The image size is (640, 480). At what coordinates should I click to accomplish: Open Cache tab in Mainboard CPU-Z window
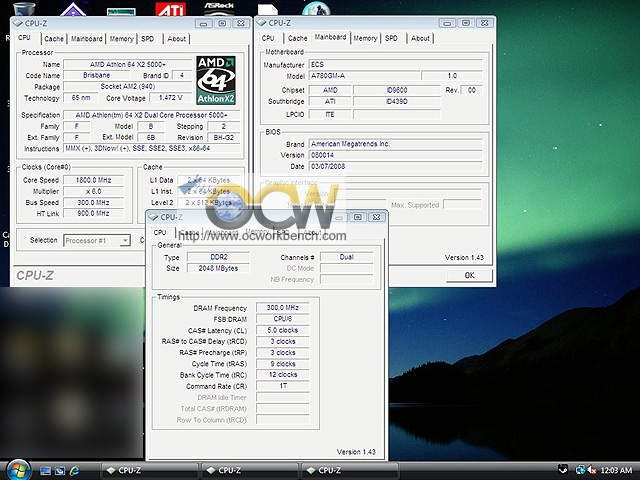298,38
